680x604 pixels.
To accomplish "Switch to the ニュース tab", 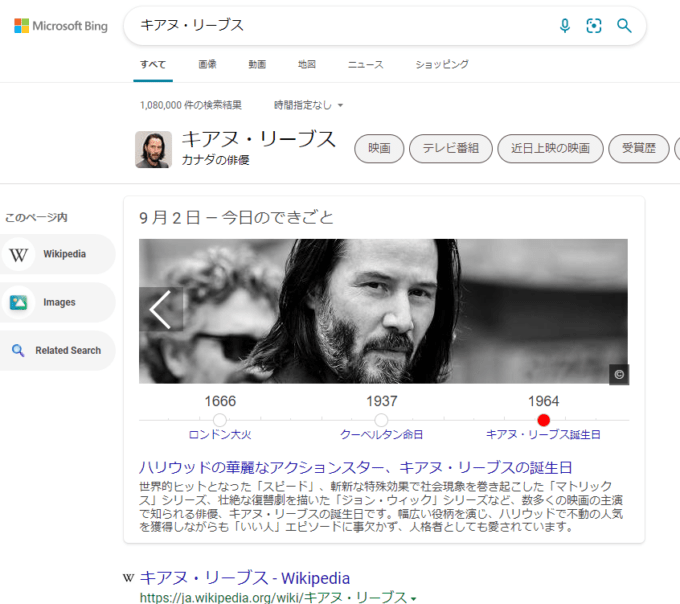I will (365, 65).
